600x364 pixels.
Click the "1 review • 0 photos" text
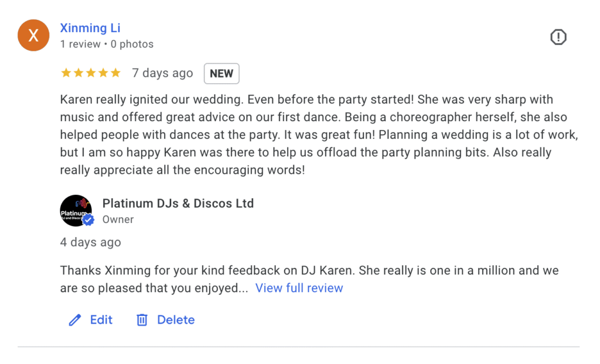107,44
